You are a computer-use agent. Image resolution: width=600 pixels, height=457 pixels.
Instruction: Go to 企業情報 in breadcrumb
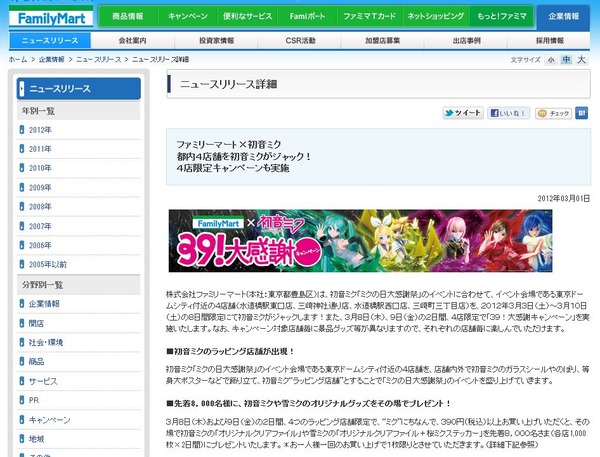click(52, 59)
